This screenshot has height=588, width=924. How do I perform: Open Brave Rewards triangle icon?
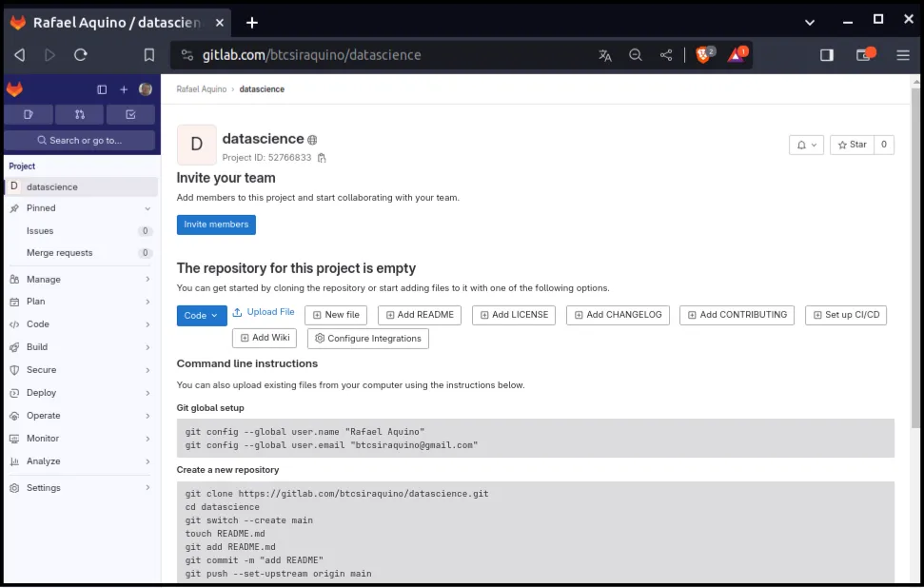[737, 55]
